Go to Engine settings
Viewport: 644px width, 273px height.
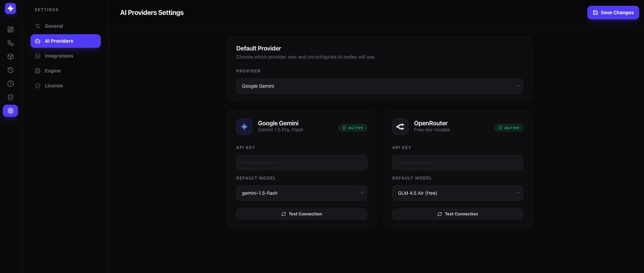(x=65, y=71)
